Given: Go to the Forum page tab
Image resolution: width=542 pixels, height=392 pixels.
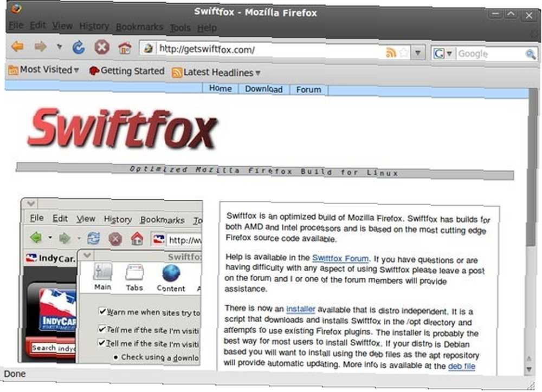Looking at the screenshot, I should (x=309, y=90).
